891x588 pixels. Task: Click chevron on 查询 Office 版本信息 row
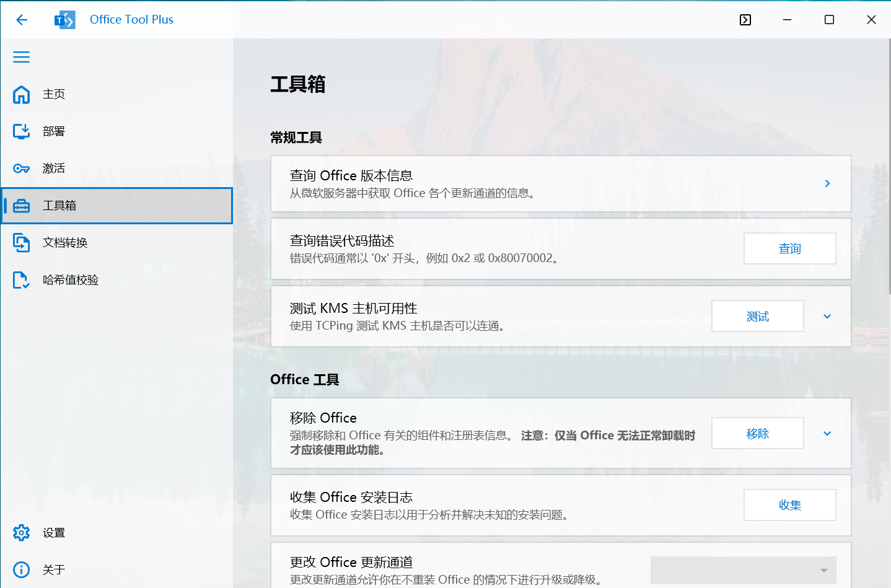827,183
